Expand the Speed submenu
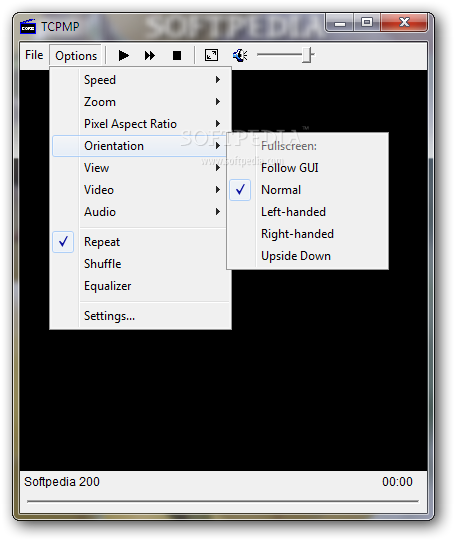 click(x=140, y=80)
